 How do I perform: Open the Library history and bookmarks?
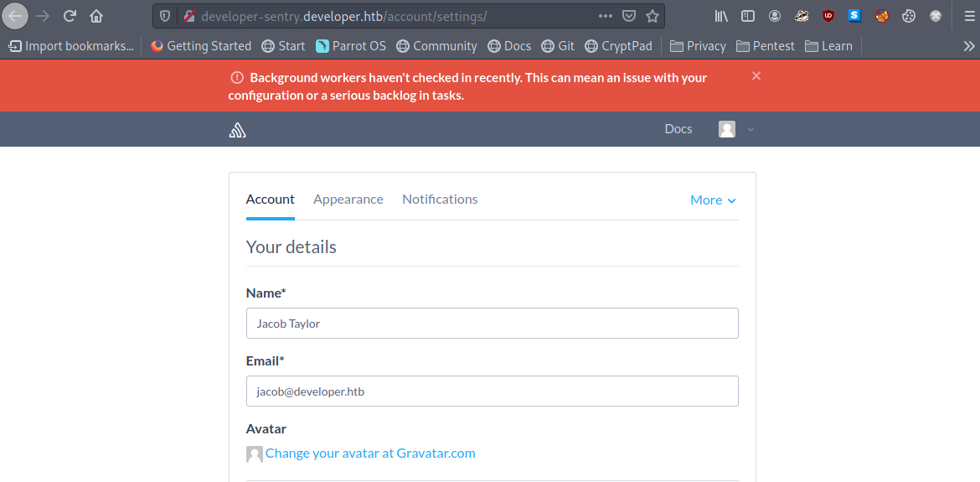[x=721, y=16]
